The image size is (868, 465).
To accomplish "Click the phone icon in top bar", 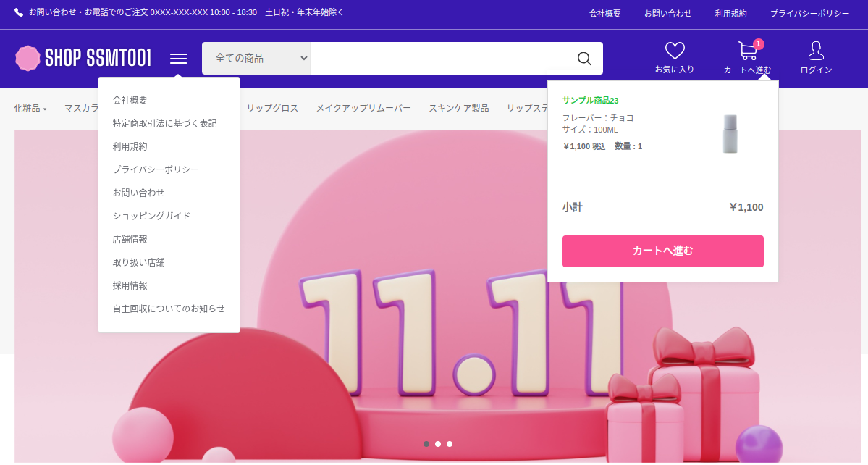I will coord(19,12).
